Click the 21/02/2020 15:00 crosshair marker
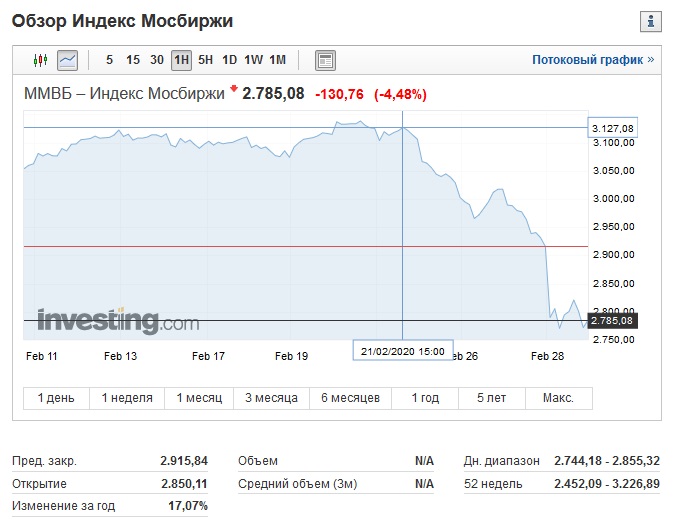This screenshot has height=527, width=675. click(403, 350)
